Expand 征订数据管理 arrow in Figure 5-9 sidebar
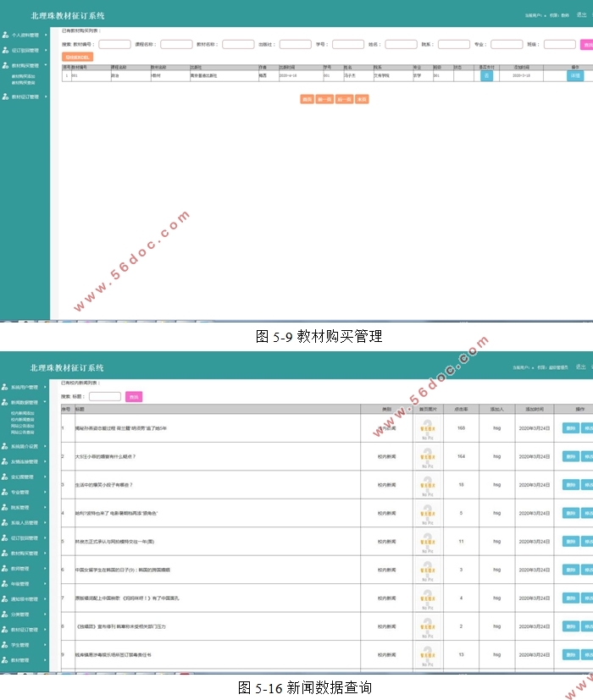593x700 pixels. [x=46, y=50]
